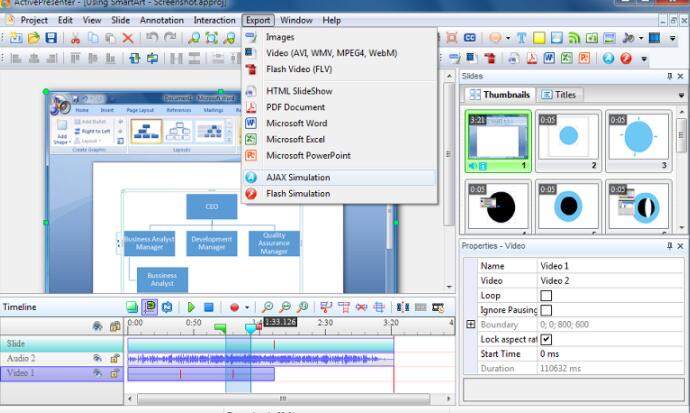Choose Microsoft PowerPoint export option
The width and height of the screenshot is (690, 413).
coord(340,155)
